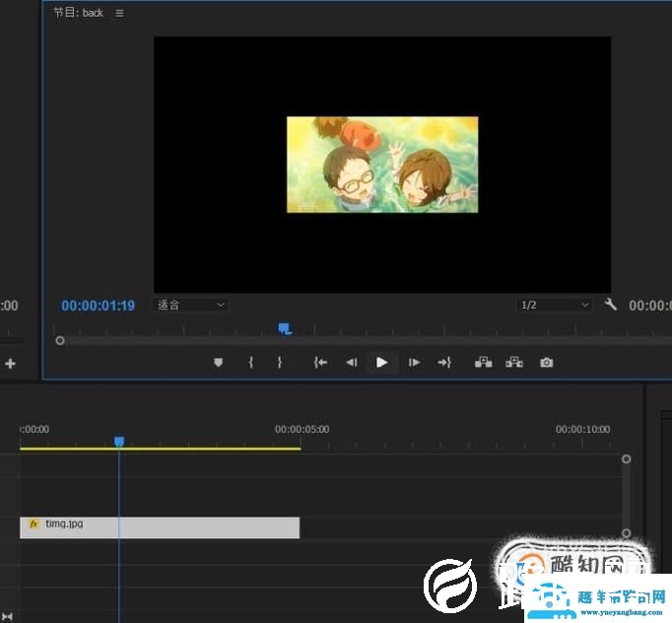Click the Lift button icon
This screenshot has height=623, width=672.
tap(483, 363)
